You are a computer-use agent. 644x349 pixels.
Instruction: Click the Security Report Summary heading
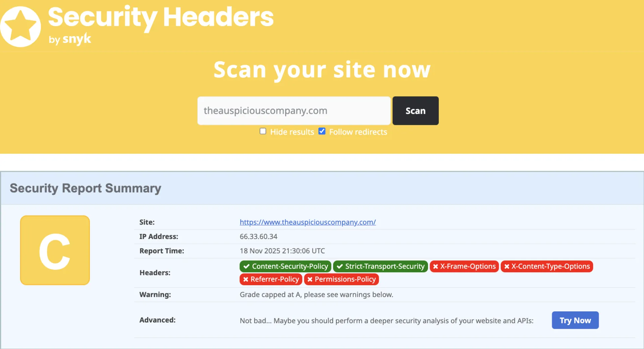[x=86, y=188]
